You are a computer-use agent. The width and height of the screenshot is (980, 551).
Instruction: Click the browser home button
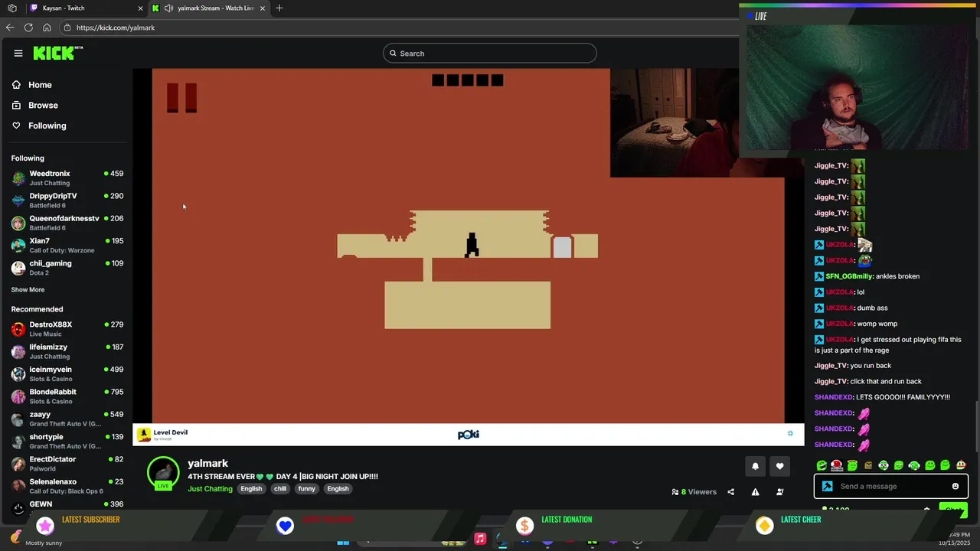pos(47,28)
